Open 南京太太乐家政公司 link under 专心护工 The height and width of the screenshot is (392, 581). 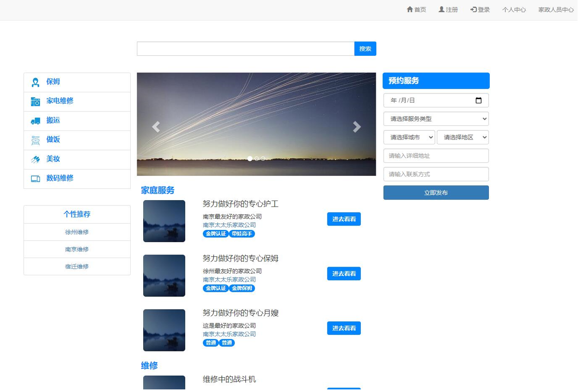pos(231,226)
